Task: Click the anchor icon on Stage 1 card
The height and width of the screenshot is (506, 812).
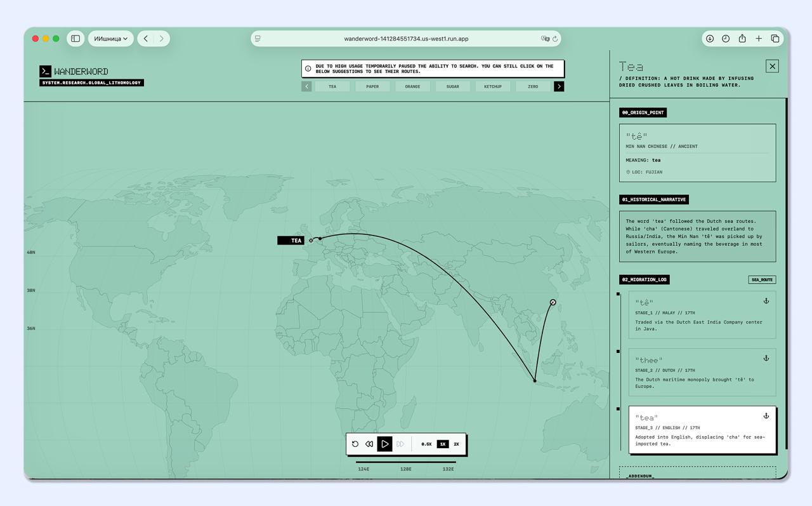Action: 766,301
